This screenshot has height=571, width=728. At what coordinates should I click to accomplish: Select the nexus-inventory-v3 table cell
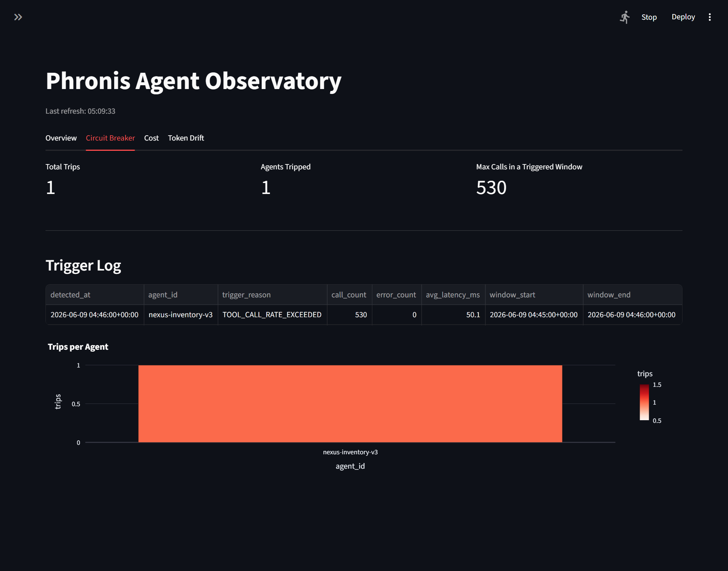pyautogui.click(x=181, y=315)
